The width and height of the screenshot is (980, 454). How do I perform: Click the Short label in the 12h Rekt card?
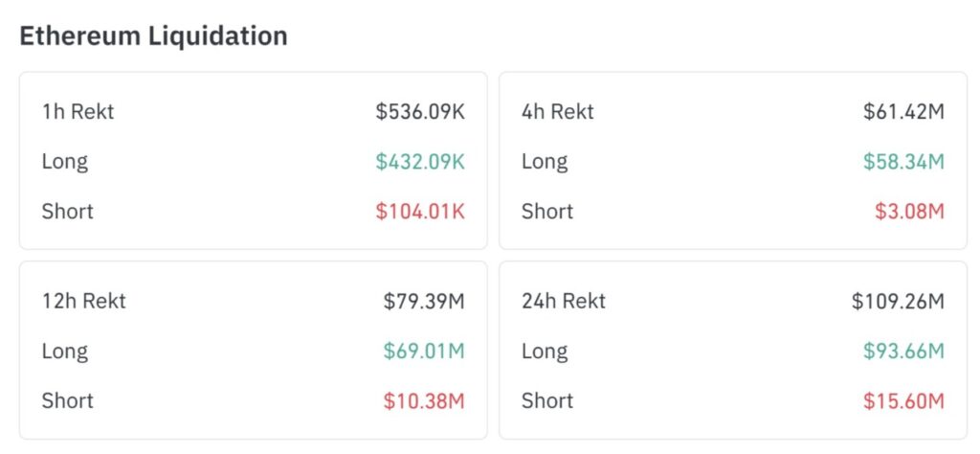[68, 400]
